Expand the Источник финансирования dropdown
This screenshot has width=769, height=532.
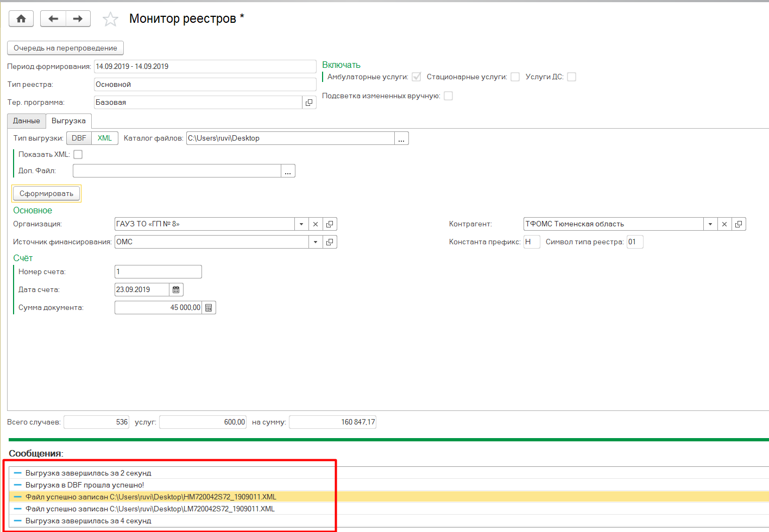tap(316, 242)
